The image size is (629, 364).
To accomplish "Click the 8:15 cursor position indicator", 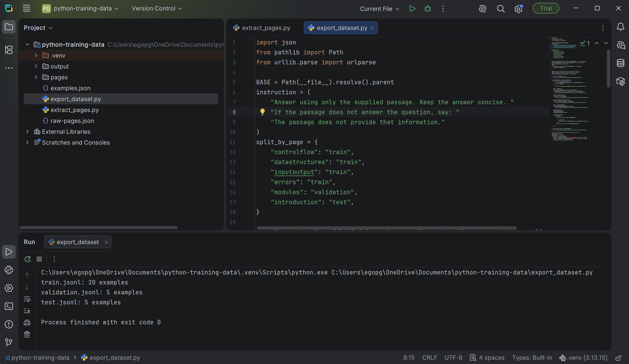I will (x=409, y=358).
